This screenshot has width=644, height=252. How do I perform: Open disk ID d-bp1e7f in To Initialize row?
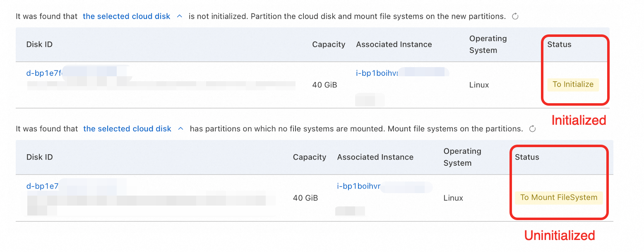44,73
